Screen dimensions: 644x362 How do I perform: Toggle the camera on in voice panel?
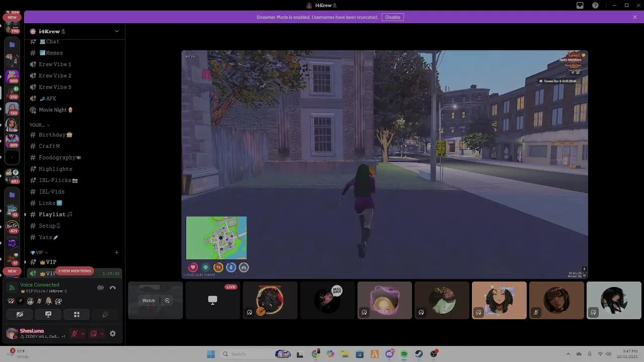point(20,314)
